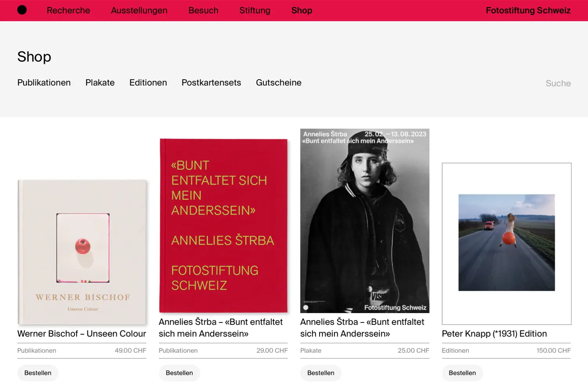
Task: Click the 49.00 CHF price
Action: coord(131,350)
